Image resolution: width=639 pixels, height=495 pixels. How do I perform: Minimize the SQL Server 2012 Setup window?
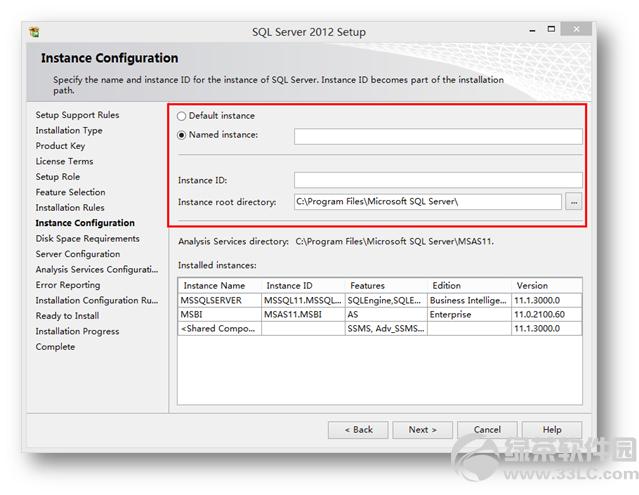click(x=532, y=30)
